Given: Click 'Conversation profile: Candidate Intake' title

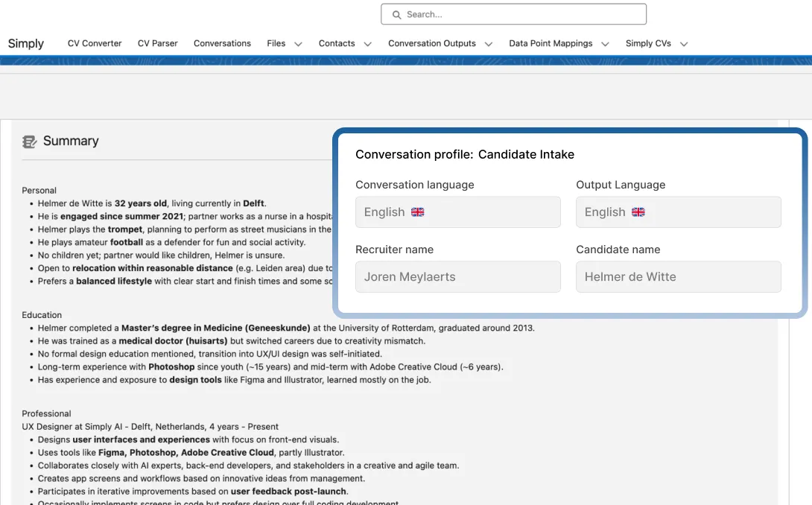Looking at the screenshot, I should coord(465,154).
